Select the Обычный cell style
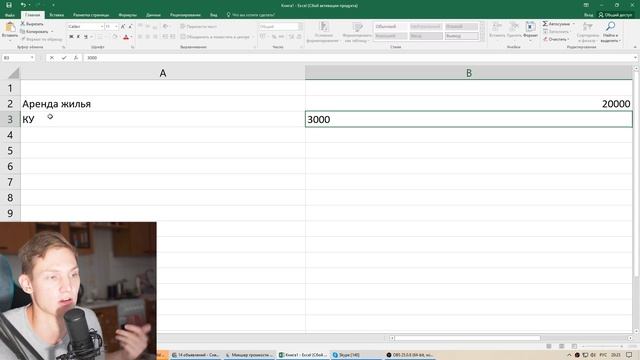 pos(390,27)
